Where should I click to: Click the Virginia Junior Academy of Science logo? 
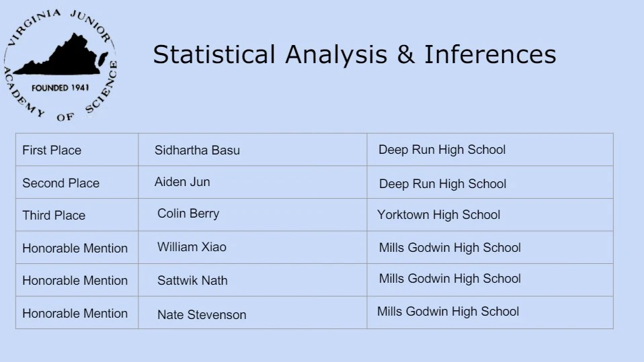[x=61, y=65]
